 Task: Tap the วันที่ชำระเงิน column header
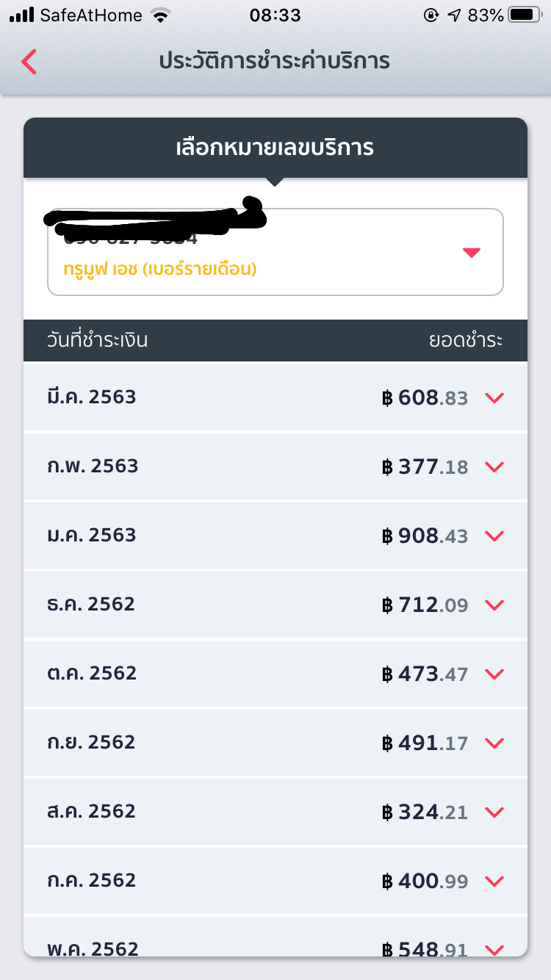[x=97, y=340]
